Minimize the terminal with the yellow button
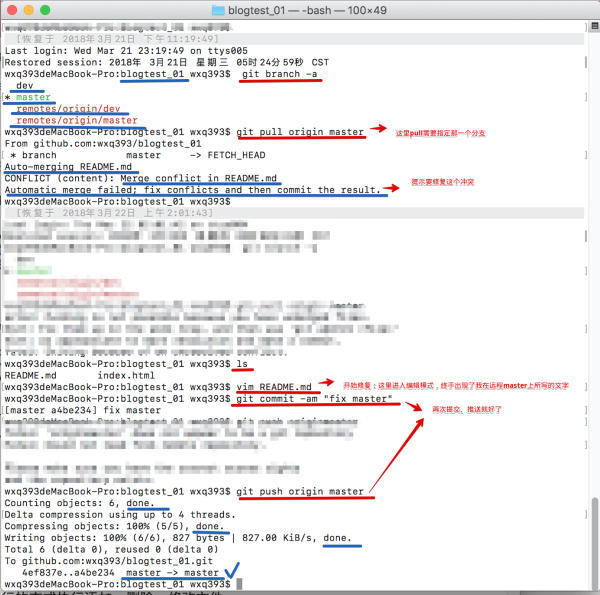The width and height of the screenshot is (600, 595). pos(29,10)
